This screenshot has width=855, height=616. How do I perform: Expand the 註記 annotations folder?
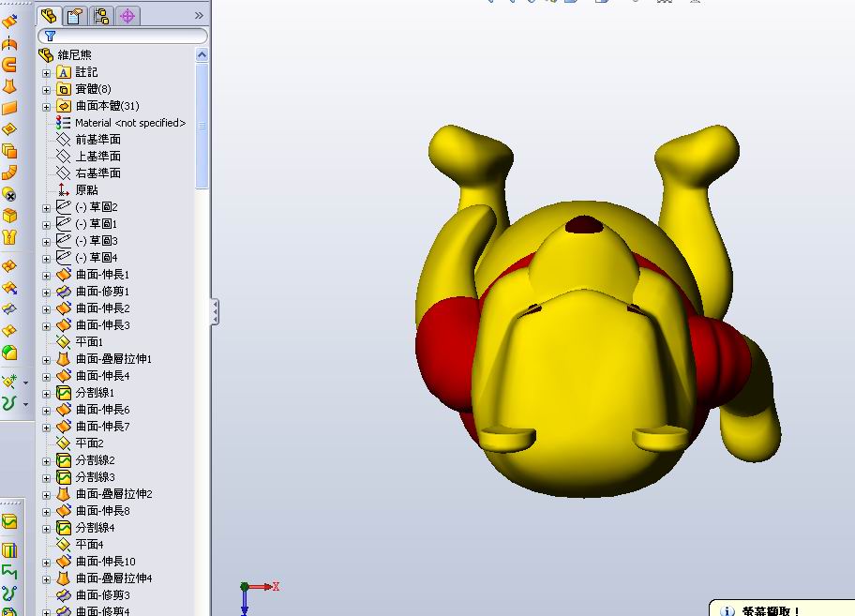[46, 73]
